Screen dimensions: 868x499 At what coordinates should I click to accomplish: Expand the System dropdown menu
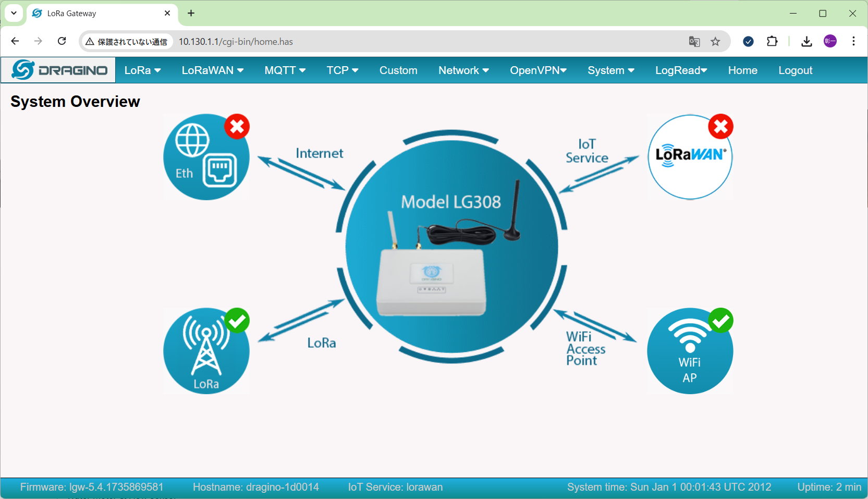(x=610, y=70)
